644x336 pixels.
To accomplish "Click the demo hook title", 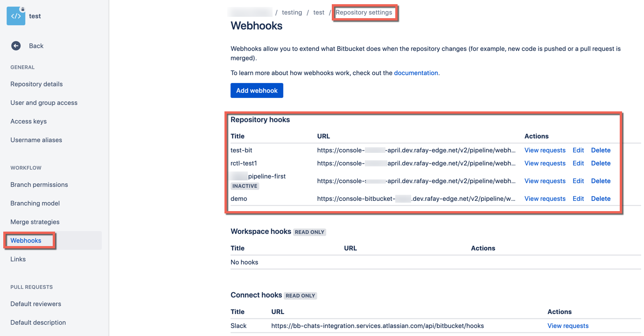I will coord(239,199).
